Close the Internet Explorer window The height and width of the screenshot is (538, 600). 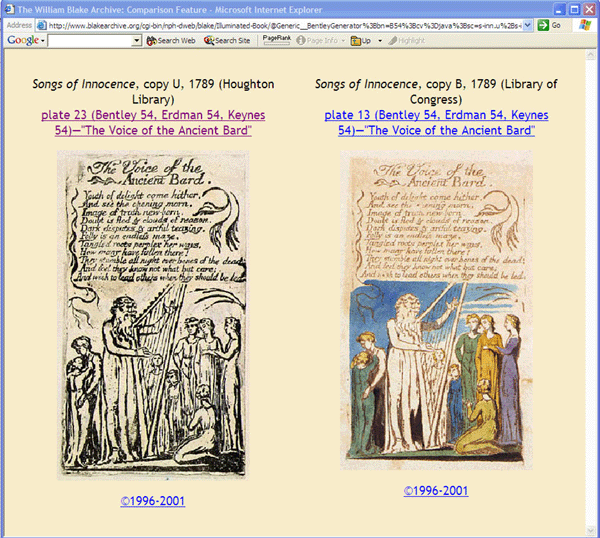(x=589, y=10)
